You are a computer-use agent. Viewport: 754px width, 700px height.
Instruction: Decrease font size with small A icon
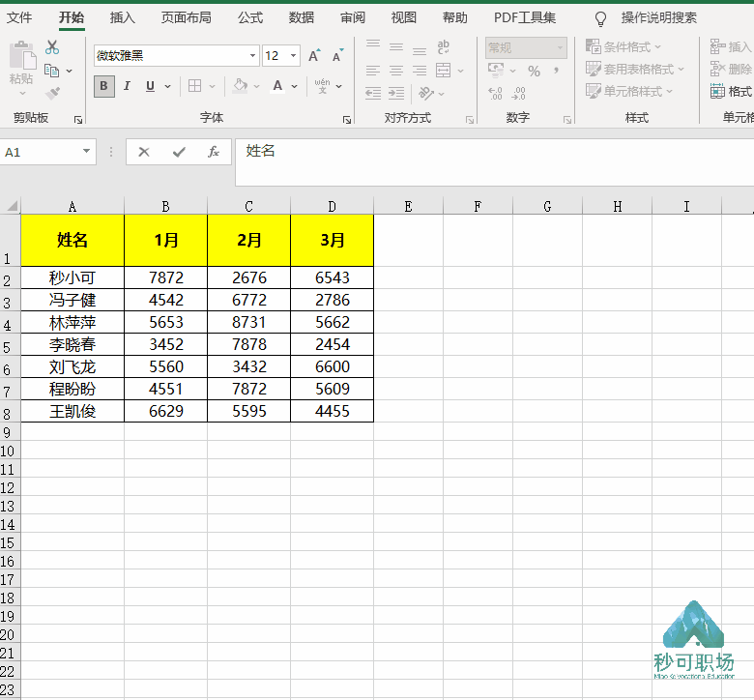click(x=338, y=56)
